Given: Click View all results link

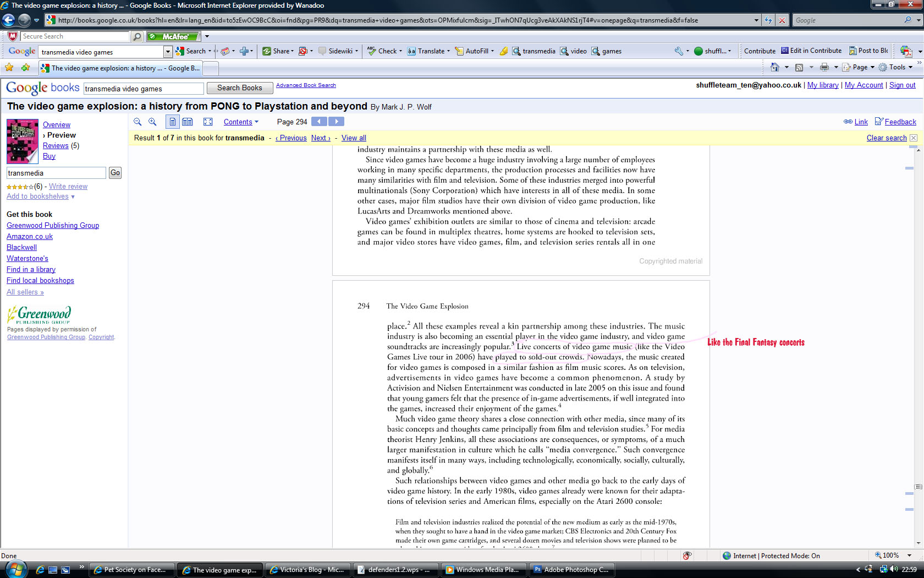Looking at the screenshot, I should pyautogui.click(x=354, y=138).
